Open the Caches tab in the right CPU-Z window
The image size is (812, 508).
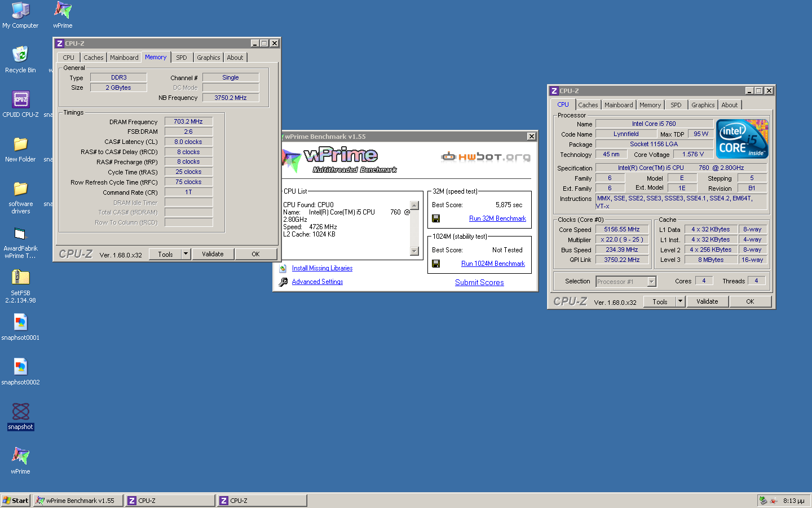[x=588, y=105]
